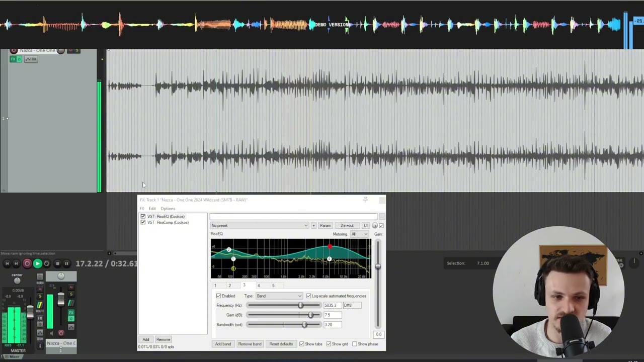Mute Nazca track in track header
Viewport: 644px width, 362px height.
pyautogui.click(x=70, y=50)
